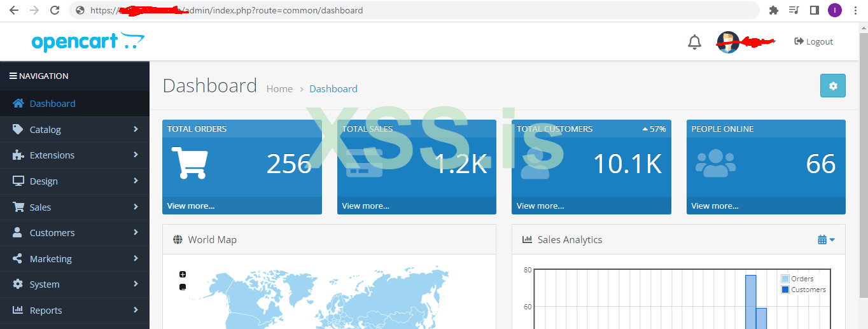Open the media control icon in the browser toolbar
The image size is (868, 329).
click(x=794, y=10)
